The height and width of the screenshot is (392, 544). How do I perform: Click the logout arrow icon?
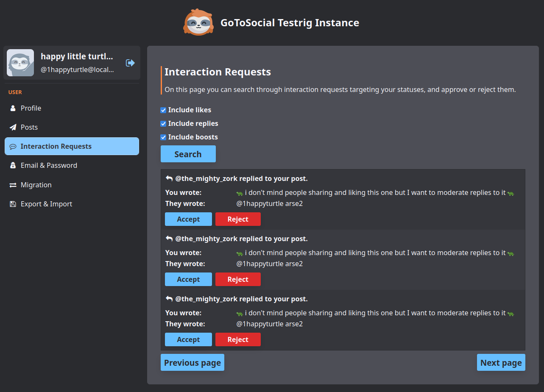pos(130,63)
